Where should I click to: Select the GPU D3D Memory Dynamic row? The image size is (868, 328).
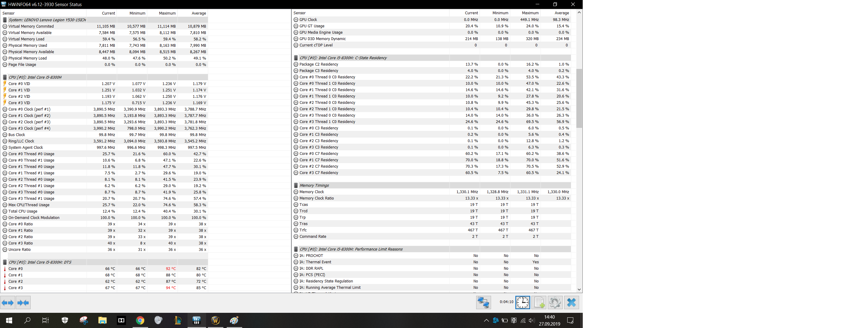click(x=432, y=39)
